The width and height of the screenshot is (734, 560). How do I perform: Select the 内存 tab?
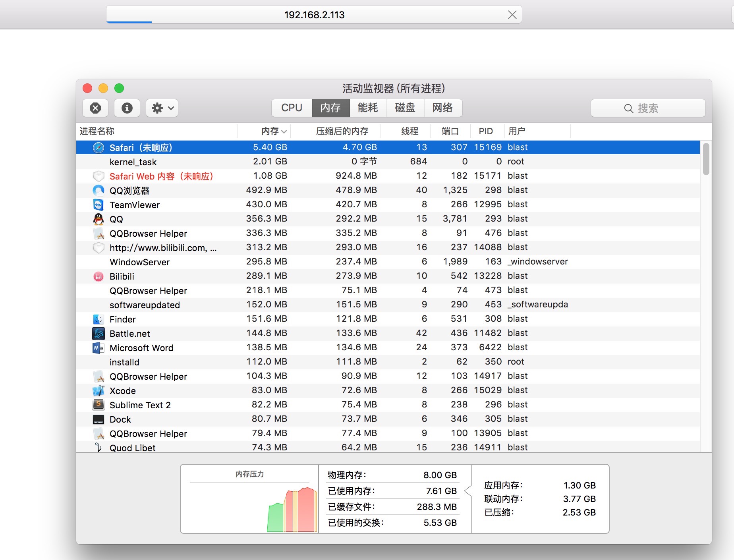pyautogui.click(x=330, y=108)
